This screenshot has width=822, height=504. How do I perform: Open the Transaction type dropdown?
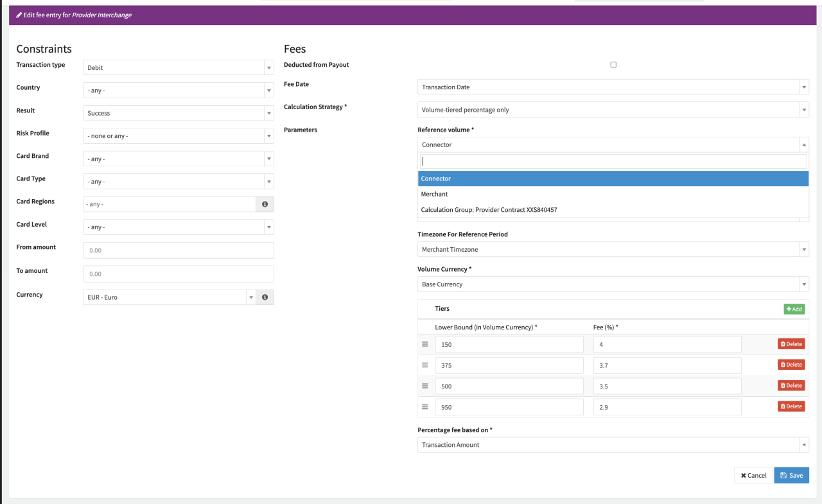click(179, 67)
